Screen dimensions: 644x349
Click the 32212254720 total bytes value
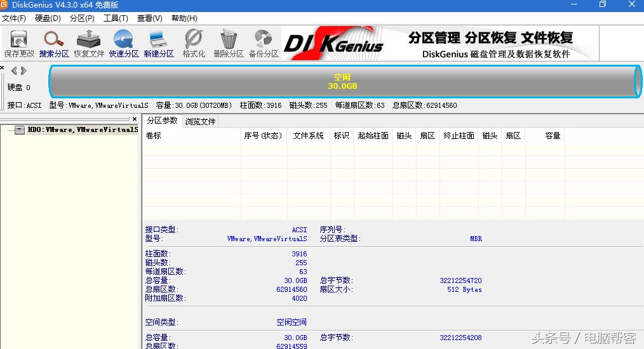click(460, 280)
